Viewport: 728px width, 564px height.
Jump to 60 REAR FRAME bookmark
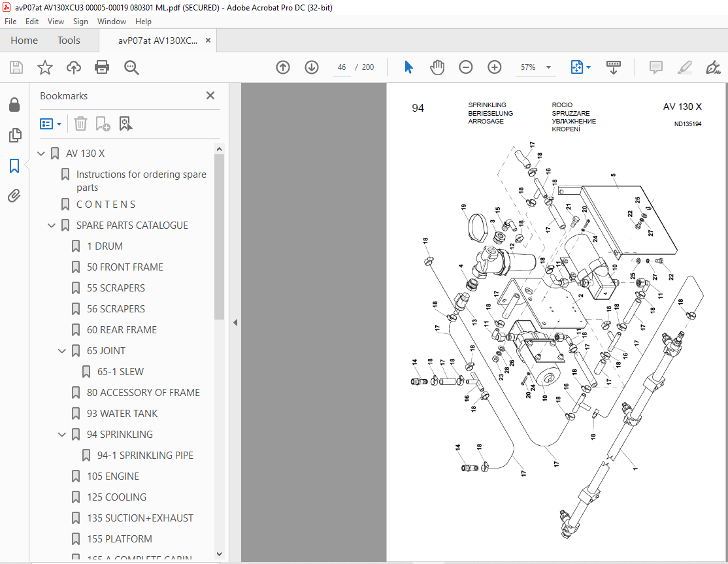[x=122, y=329]
